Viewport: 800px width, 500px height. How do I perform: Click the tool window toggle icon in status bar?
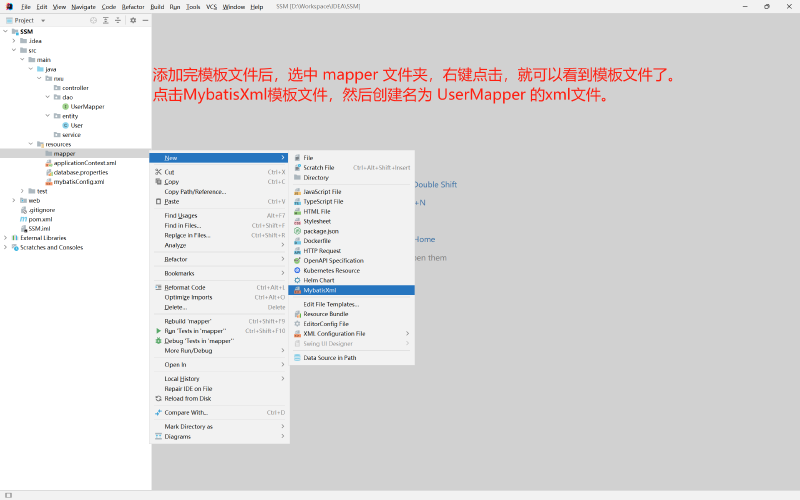(8, 495)
